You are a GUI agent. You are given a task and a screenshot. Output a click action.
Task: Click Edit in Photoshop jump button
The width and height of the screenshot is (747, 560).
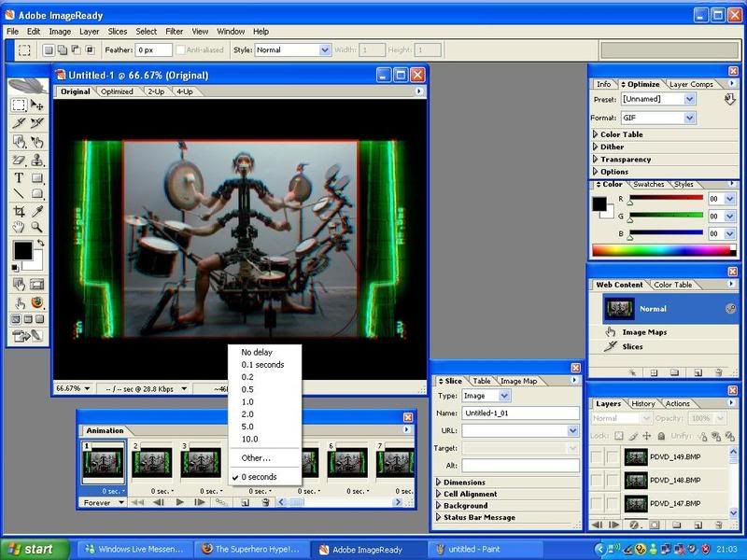tap(28, 336)
